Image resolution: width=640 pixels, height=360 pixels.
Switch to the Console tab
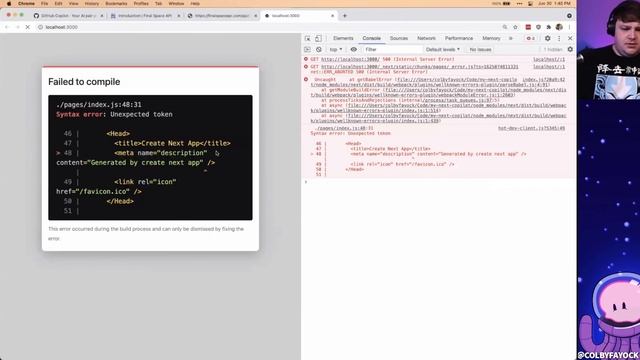tap(371, 38)
